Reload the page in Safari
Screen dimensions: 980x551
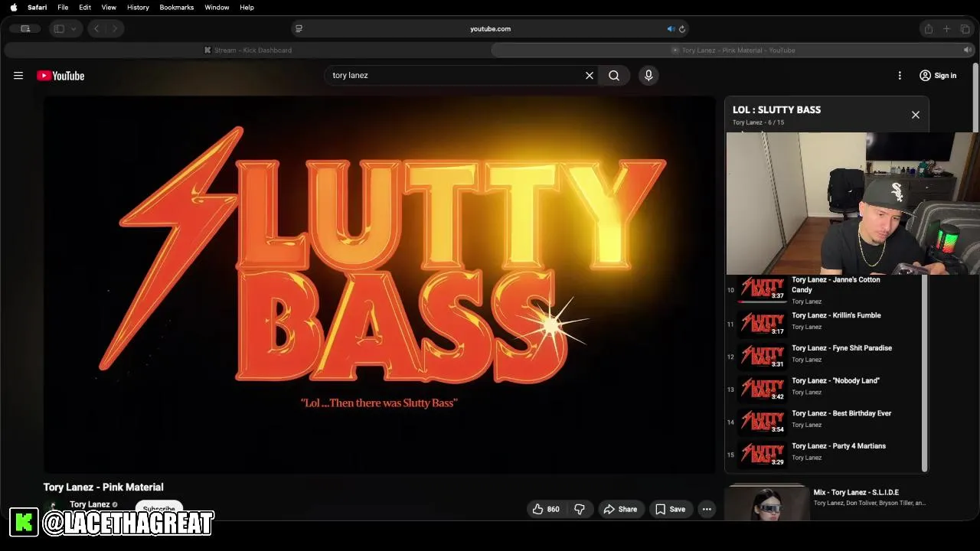pos(682,29)
